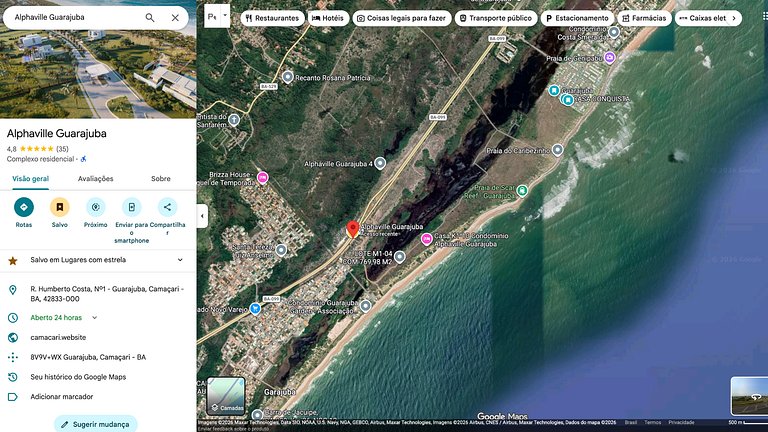Viewport: 768px width, 432px height.
Task: Click the Casa Conquista saved marker
Action: tap(568, 100)
